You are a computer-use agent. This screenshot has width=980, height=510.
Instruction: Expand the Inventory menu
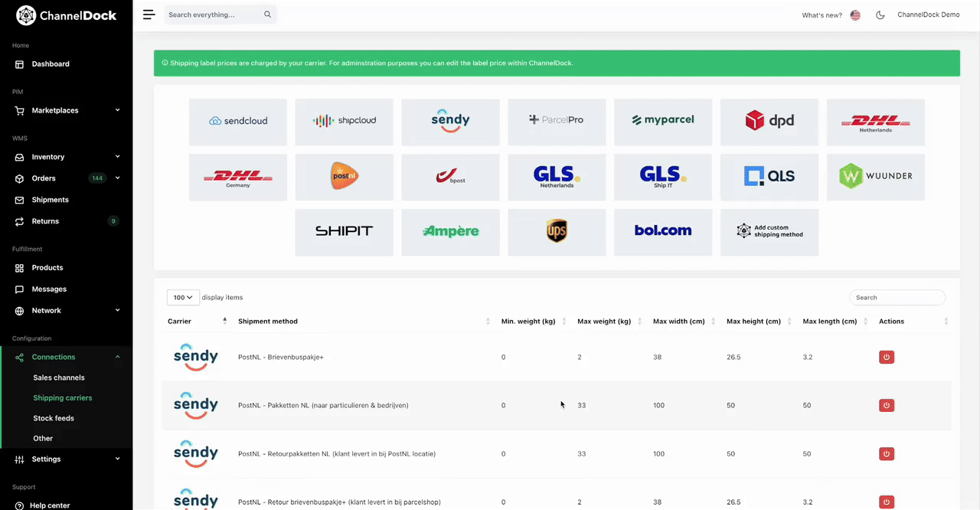pos(67,157)
